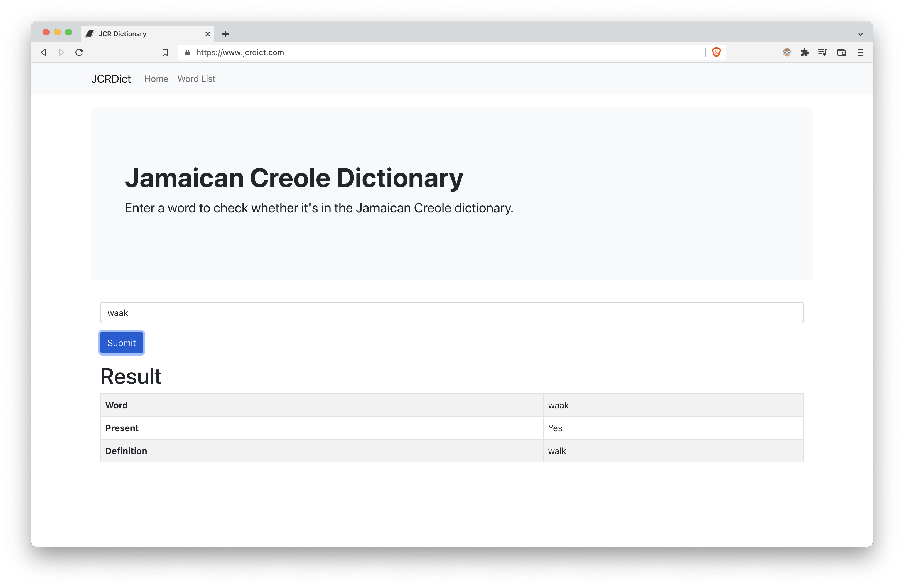Minimize the window using yellow button
The height and width of the screenshot is (588, 904).
tap(57, 32)
